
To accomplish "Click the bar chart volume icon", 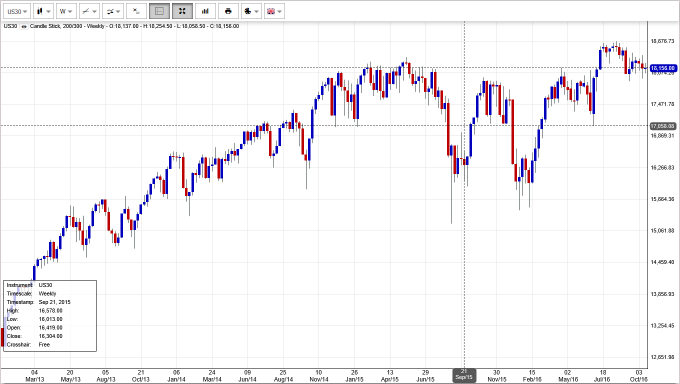I will pyautogui.click(x=206, y=11).
